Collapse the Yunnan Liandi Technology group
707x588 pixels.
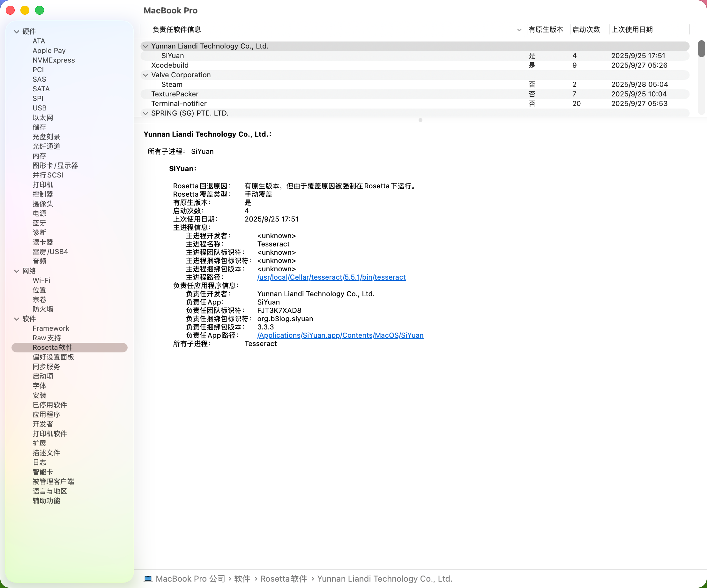click(145, 46)
